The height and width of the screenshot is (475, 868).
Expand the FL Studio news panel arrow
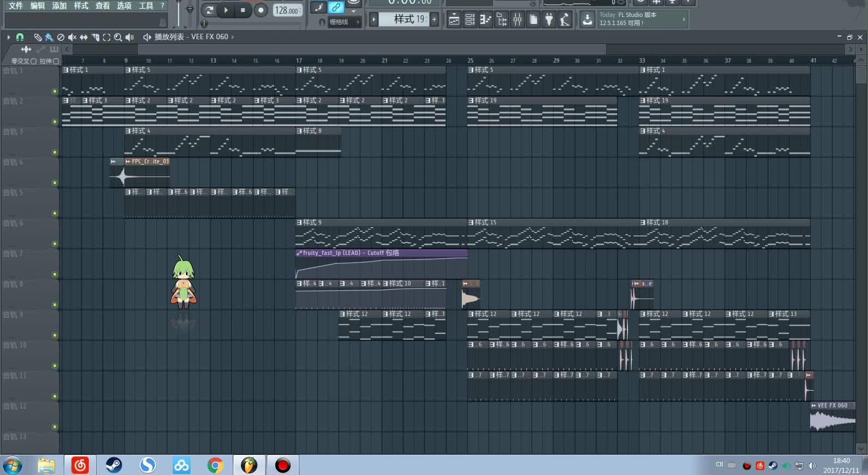click(x=684, y=20)
